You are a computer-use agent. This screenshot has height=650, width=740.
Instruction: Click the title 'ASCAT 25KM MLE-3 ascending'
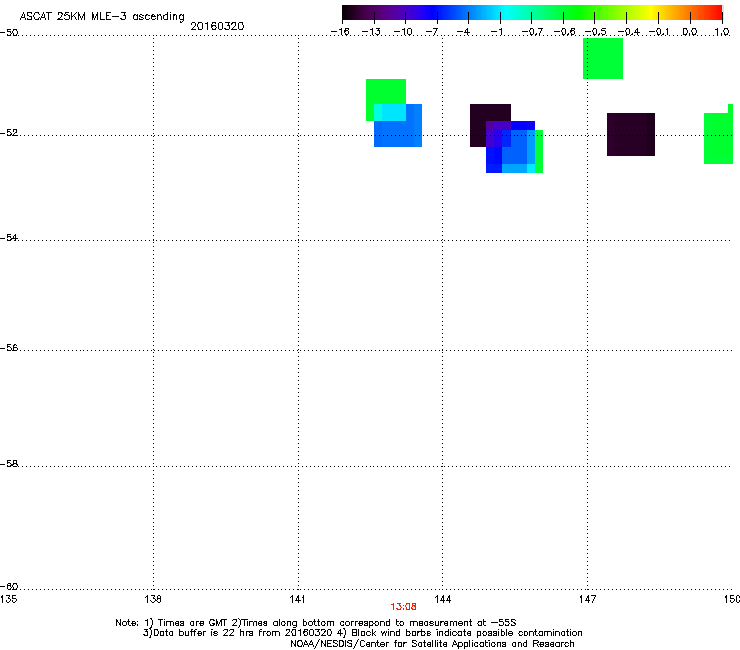pyautogui.click(x=102, y=17)
